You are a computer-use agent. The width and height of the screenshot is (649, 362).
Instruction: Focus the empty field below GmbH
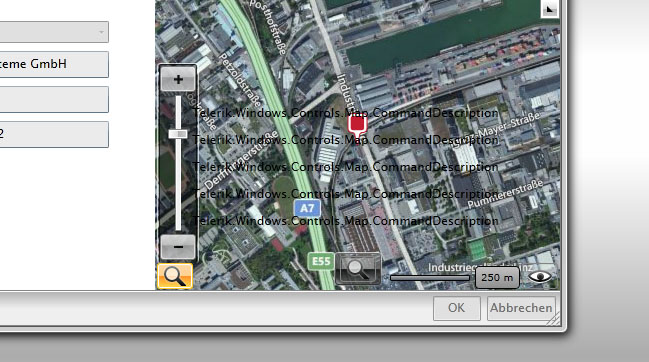point(54,99)
